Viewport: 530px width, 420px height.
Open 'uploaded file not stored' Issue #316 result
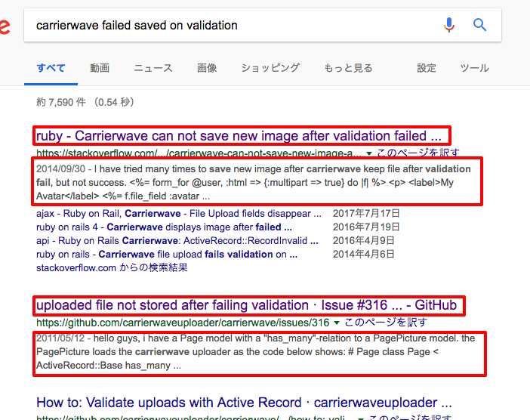(246, 305)
